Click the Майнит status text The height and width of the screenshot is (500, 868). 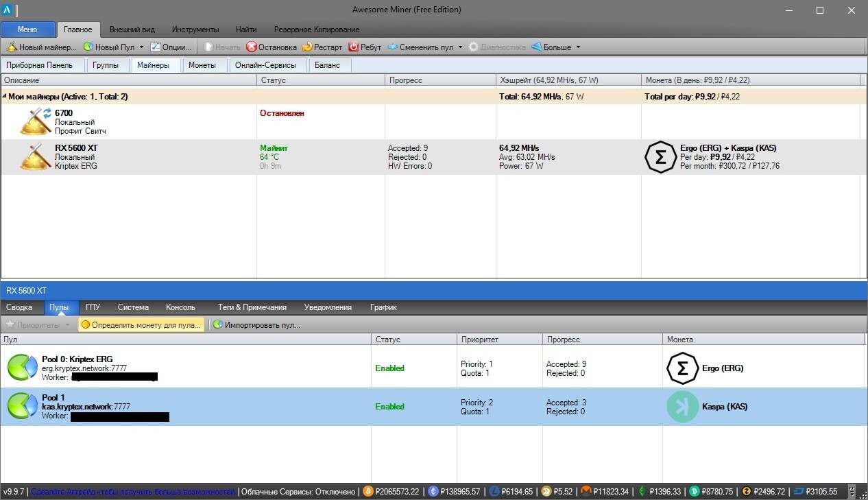[x=274, y=148]
